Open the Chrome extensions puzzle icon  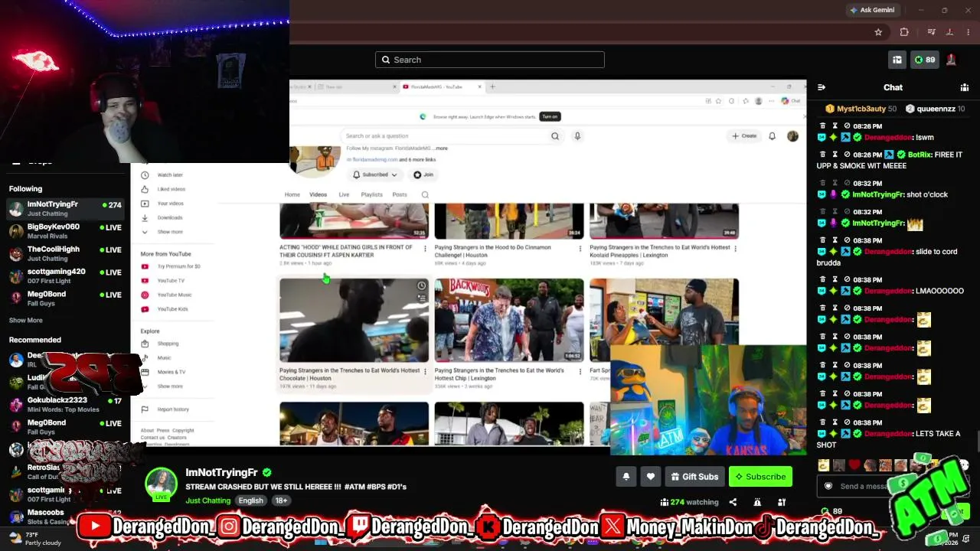(904, 32)
